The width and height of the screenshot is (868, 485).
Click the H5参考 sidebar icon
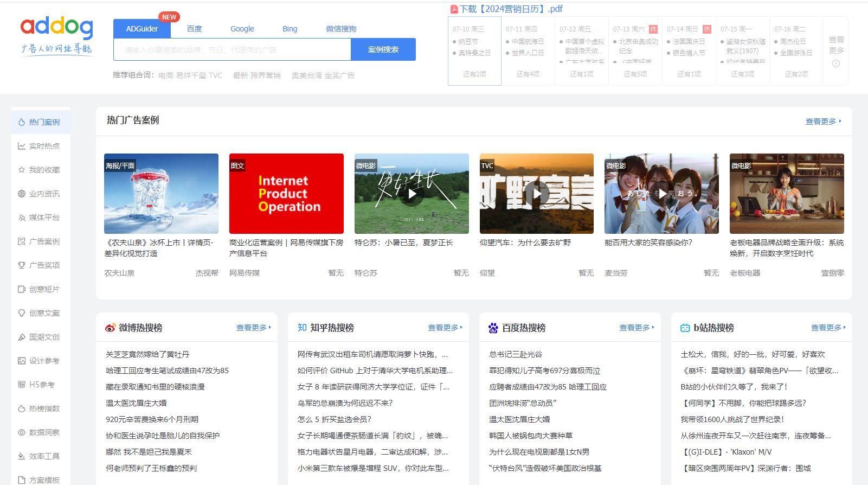tap(22, 385)
